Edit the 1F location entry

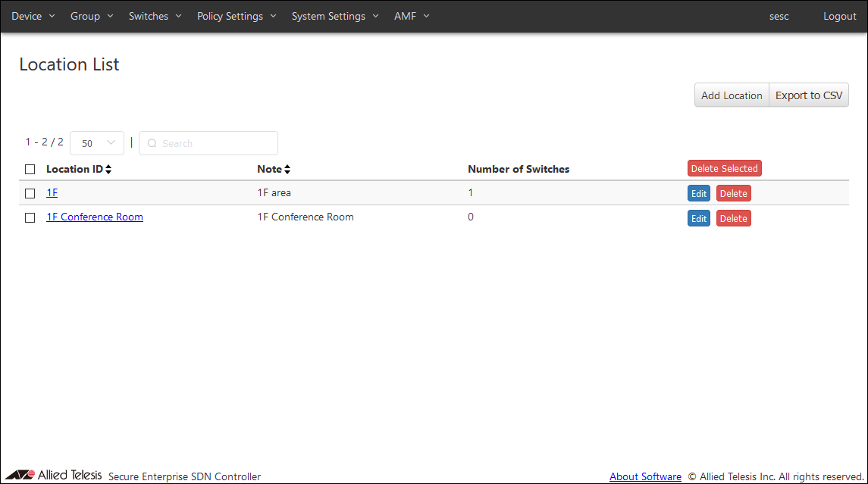pos(699,194)
